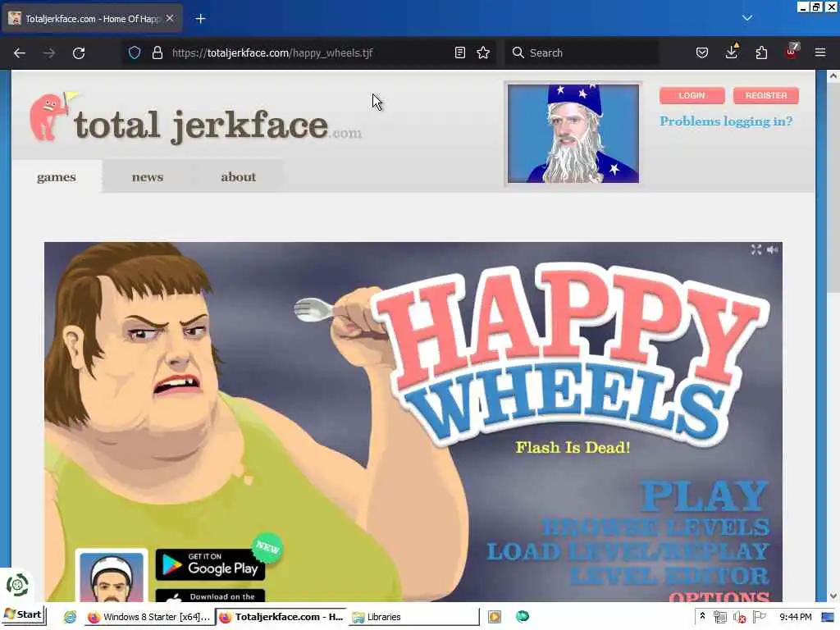Viewport: 840px width, 630px height.
Task: Select LEVEL EDITOR in game menu
Action: 669,576
